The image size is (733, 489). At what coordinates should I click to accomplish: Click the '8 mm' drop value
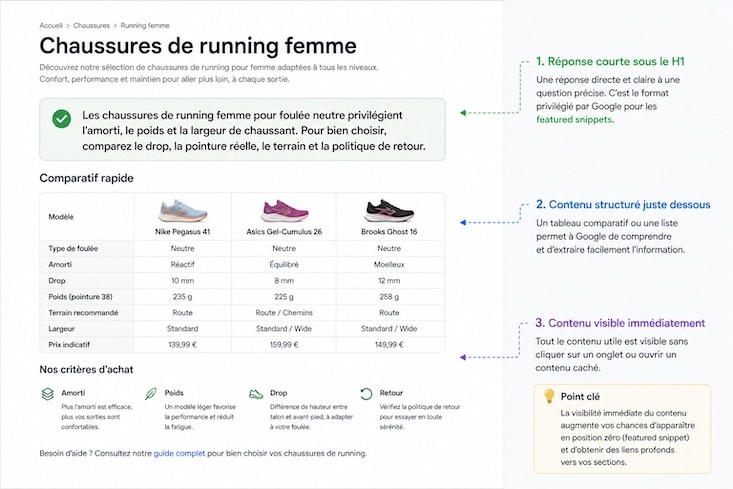tap(284, 280)
